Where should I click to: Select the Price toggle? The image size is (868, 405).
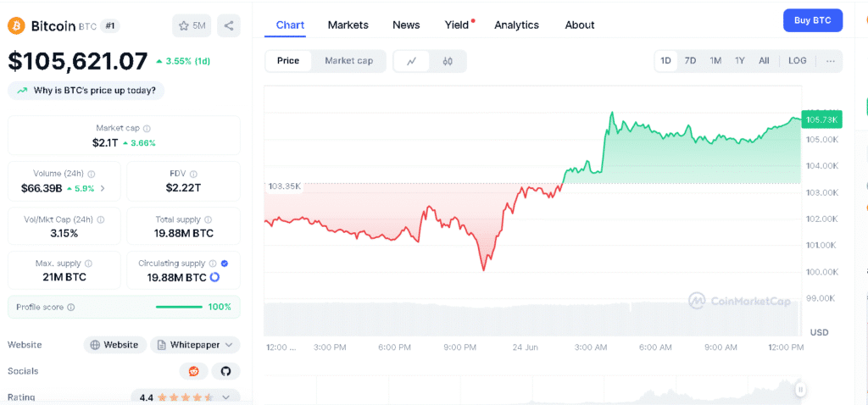(288, 61)
